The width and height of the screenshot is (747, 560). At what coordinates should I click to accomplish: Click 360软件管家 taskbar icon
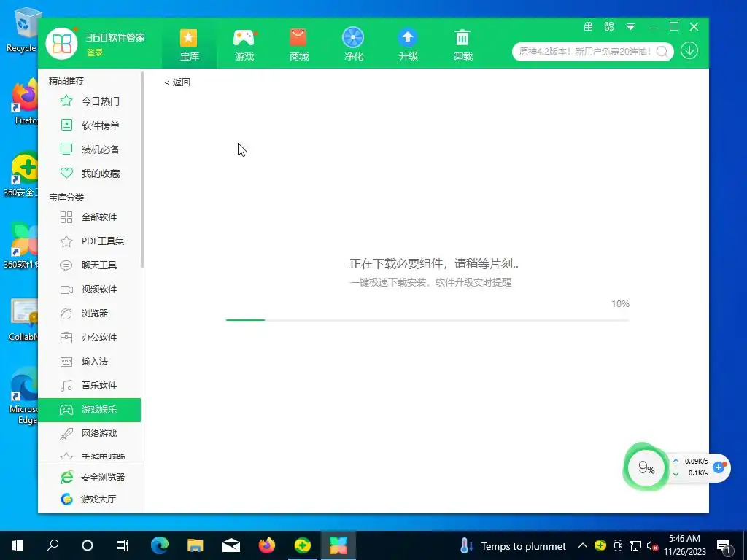tap(338, 545)
